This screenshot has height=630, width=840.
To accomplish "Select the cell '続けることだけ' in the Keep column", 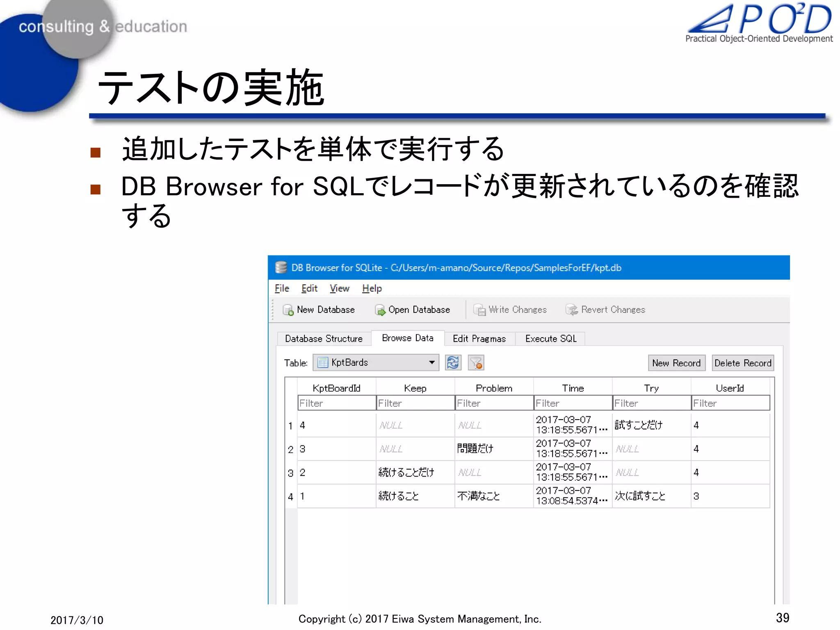I will click(x=415, y=472).
